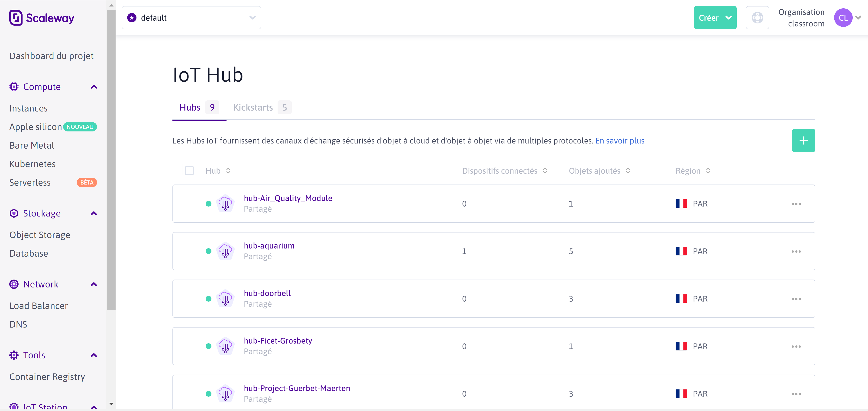Follow the En savoir plus link
This screenshot has height=411, width=868.
(620, 140)
